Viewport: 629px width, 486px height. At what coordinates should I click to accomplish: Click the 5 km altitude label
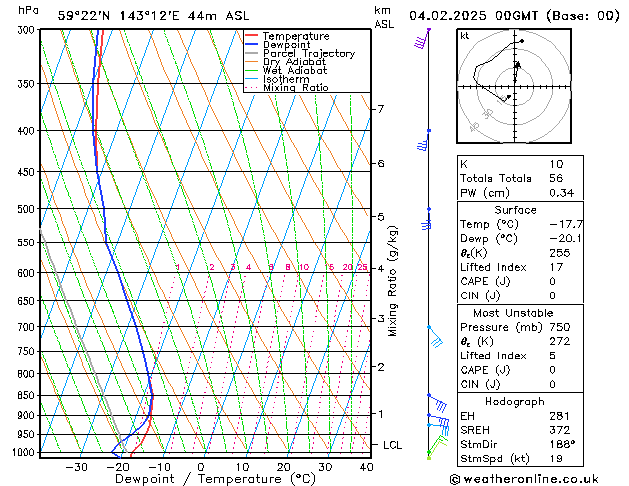coord(381,217)
